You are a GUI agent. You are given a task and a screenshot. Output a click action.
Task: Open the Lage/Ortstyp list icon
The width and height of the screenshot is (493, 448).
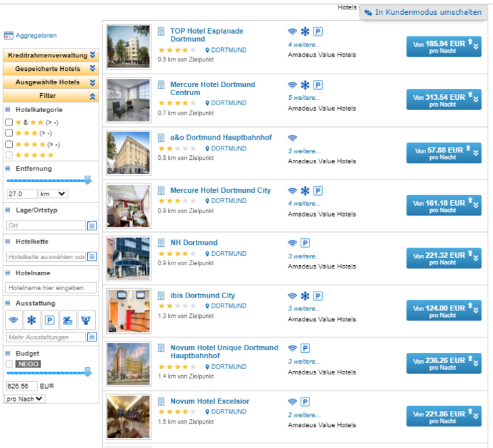(92, 225)
